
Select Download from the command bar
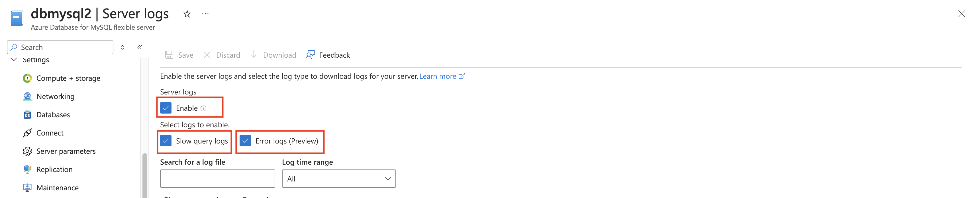point(273,55)
